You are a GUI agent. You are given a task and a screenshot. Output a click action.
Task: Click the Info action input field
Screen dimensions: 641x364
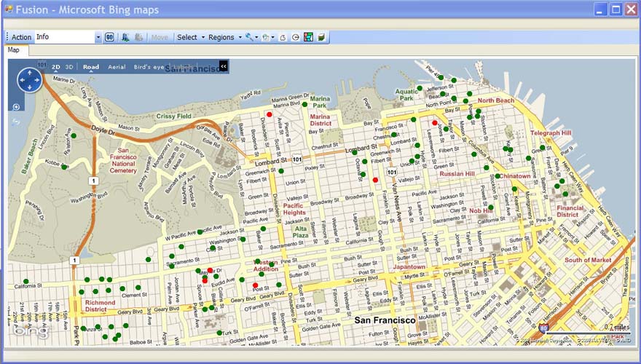[65, 37]
